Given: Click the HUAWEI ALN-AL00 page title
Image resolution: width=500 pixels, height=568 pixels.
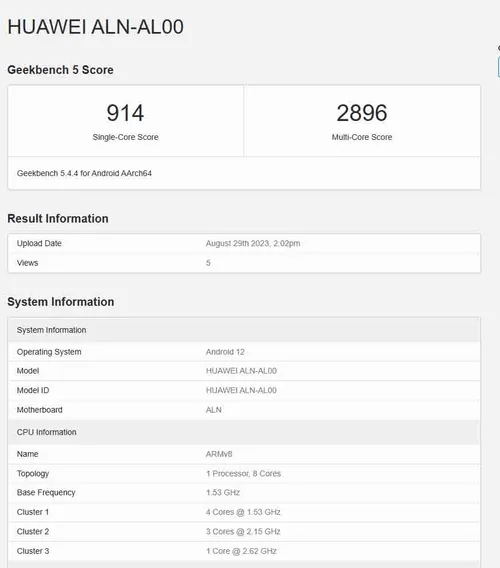Looking at the screenshot, I should tap(96, 27).
